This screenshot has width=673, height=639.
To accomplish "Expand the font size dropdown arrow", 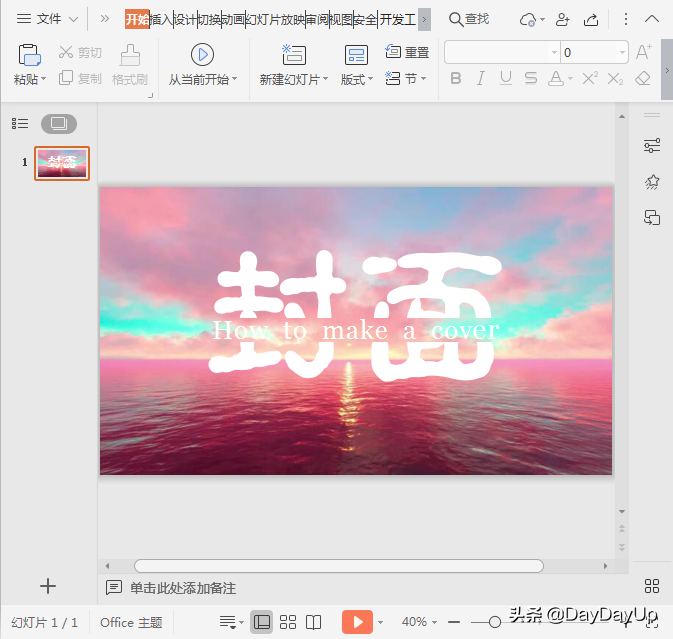I will pos(622,52).
